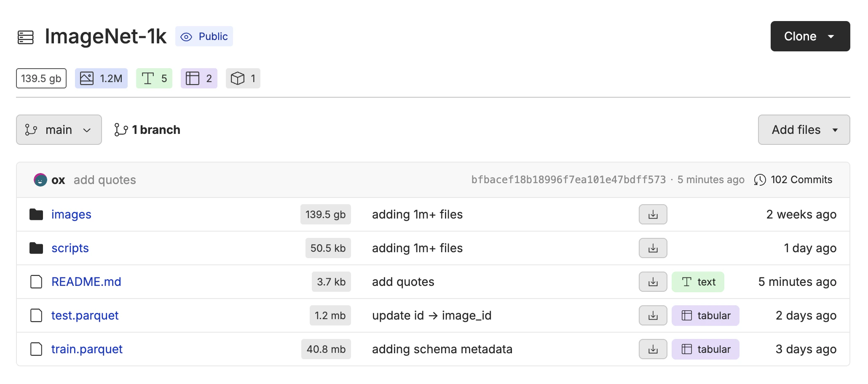Open commit history clock icon
The height and width of the screenshot is (384, 868).
coord(760,180)
